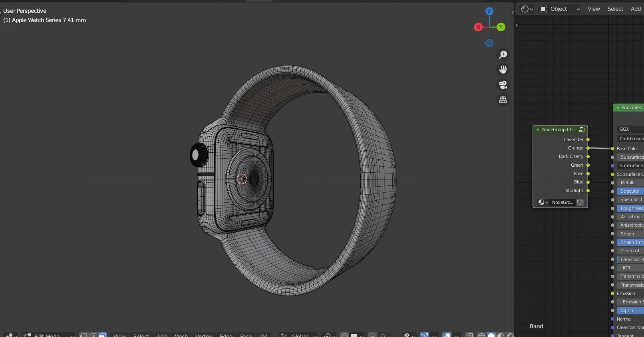Click the NodeGro... name field

(563, 202)
